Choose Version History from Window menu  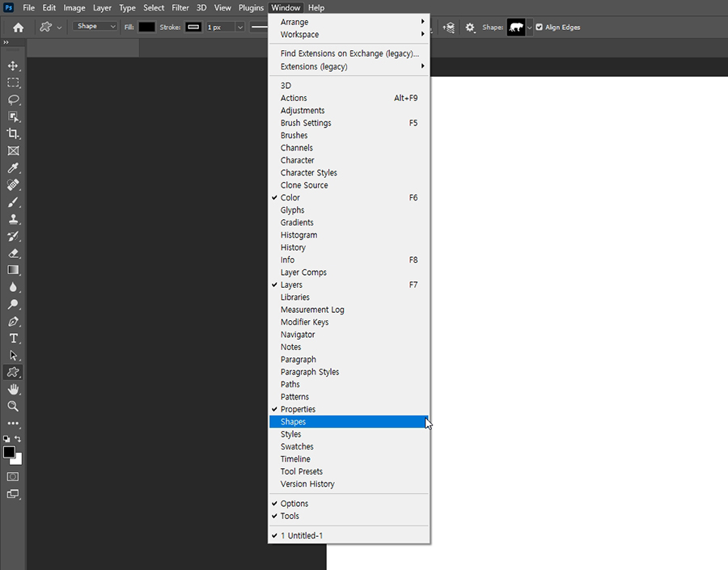[349, 484]
